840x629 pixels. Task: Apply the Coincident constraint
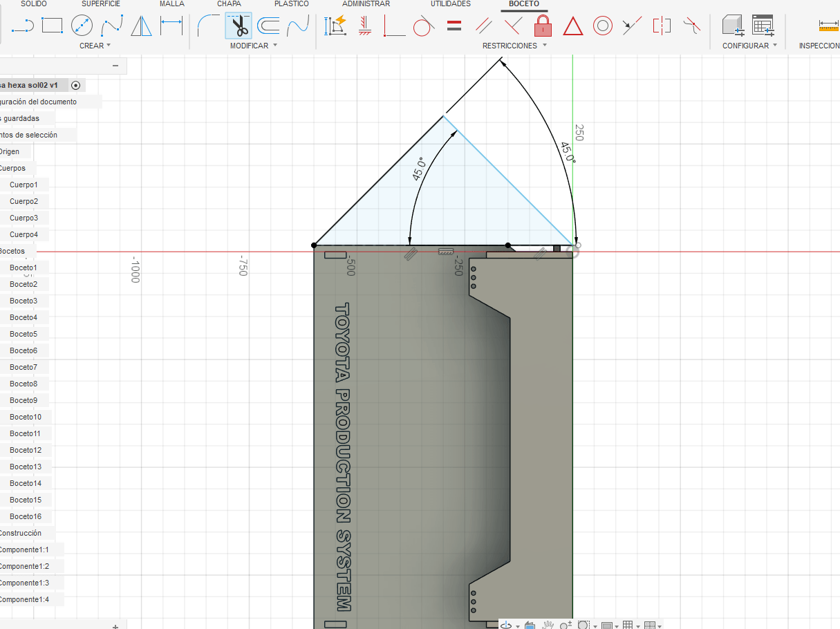point(395,27)
